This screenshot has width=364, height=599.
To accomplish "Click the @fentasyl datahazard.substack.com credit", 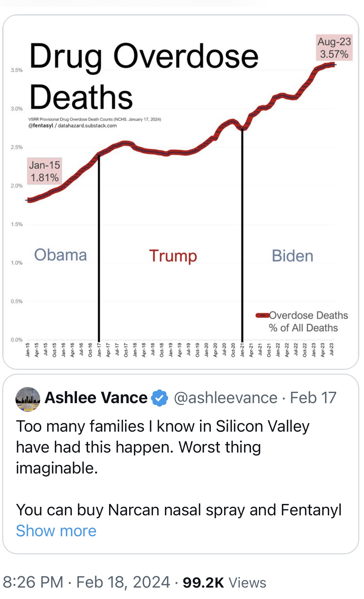I will coord(72,126).
